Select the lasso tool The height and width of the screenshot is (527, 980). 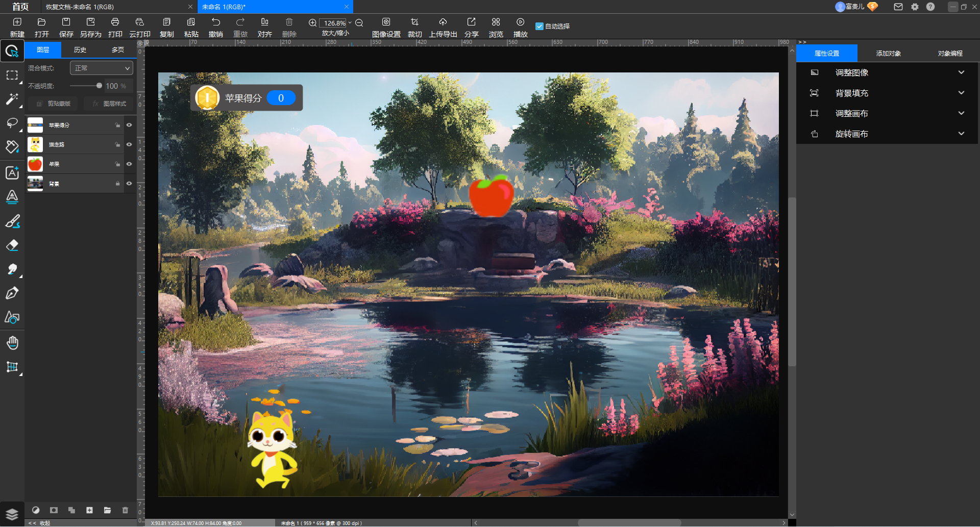12,123
